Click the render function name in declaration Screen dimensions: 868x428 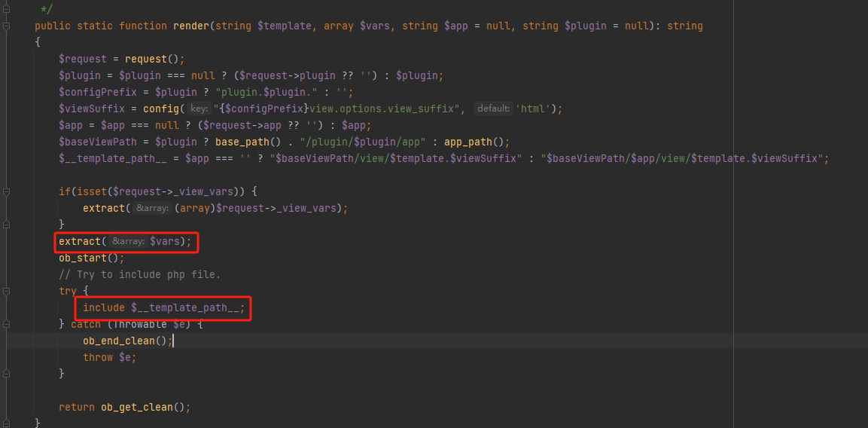[190, 26]
